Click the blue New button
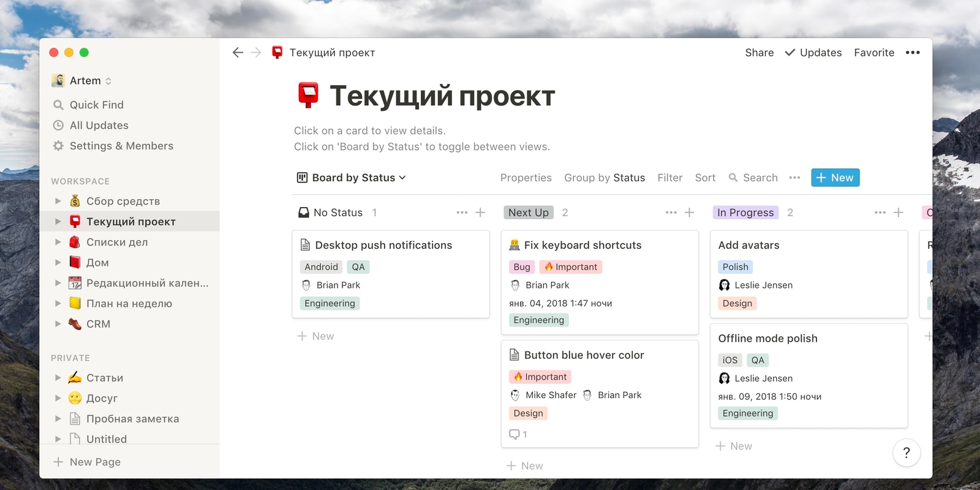Viewport: 980px width, 490px height. pyautogui.click(x=835, y=178)
